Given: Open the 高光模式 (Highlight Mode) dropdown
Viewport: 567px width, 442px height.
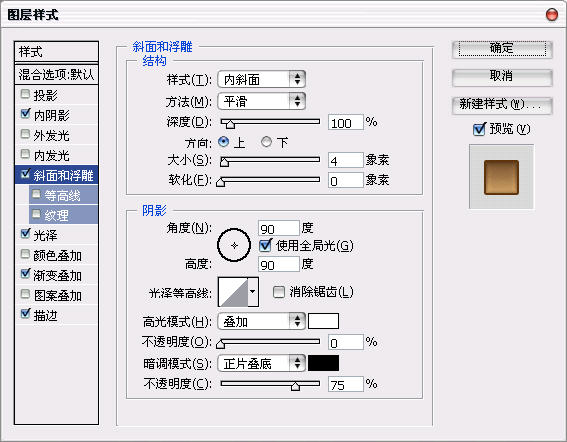Looking at the screenshot, I should click(x=261, y=321).
